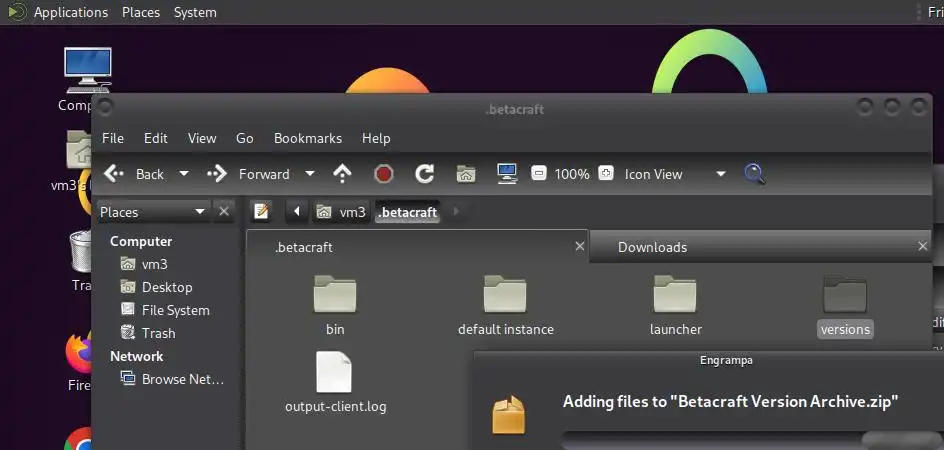Open the System menu in top panel

point(195,12)
